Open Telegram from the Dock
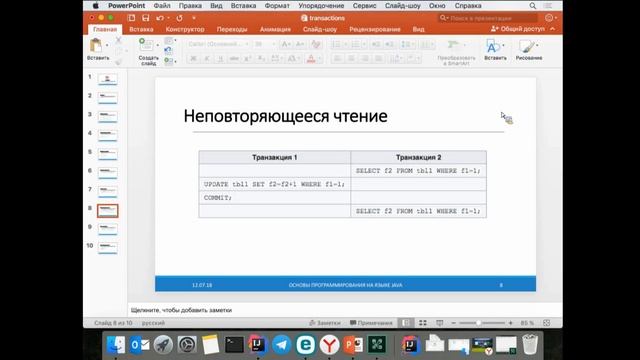This screenshot has height=360, width=640. click(282, 345)
